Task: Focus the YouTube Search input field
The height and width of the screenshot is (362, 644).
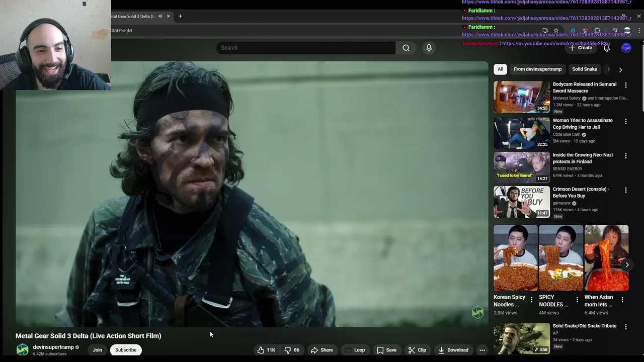Action: point(306,48)
